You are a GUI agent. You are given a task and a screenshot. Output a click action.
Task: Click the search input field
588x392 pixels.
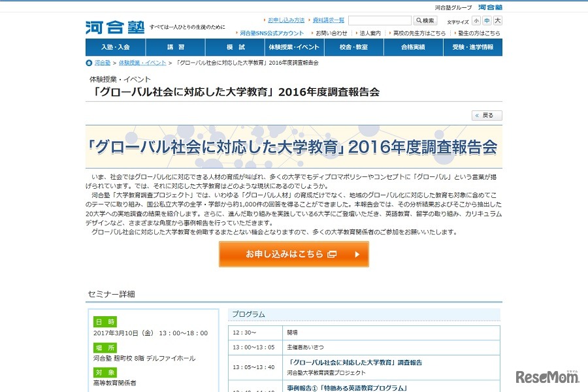pyautogui.click(x=380, y=21)
